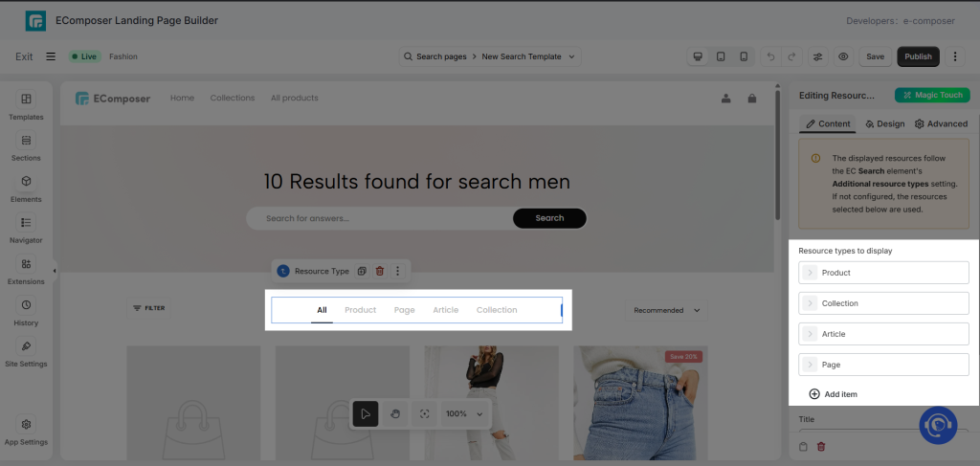Expand the Collection resource item
Screen dimensions: 980x466
pos(883,303)
